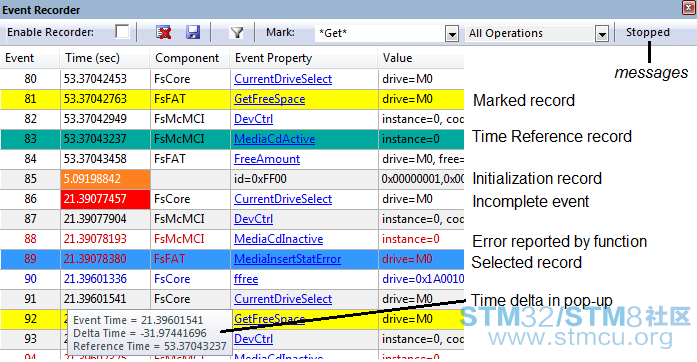Close the Event Recorder window
The height and width of the screenshot is (362, 697).
pyautogui.click(x=689, y=8)
